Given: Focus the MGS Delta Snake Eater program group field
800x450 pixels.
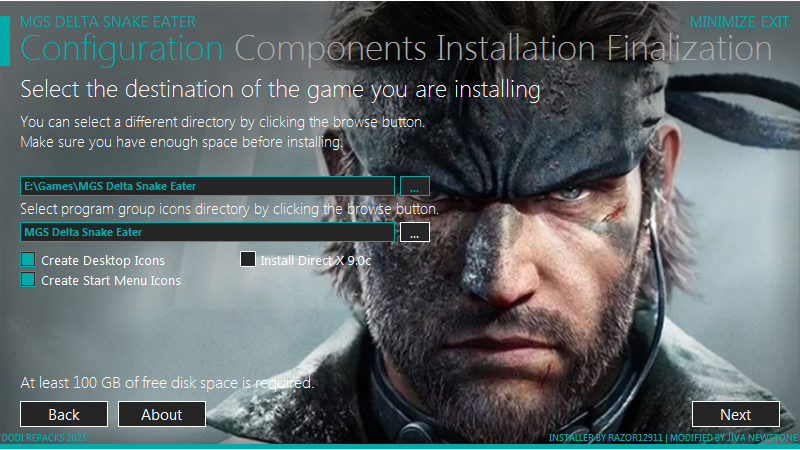Looking at the screenshot, I should (x=207, y=232).
